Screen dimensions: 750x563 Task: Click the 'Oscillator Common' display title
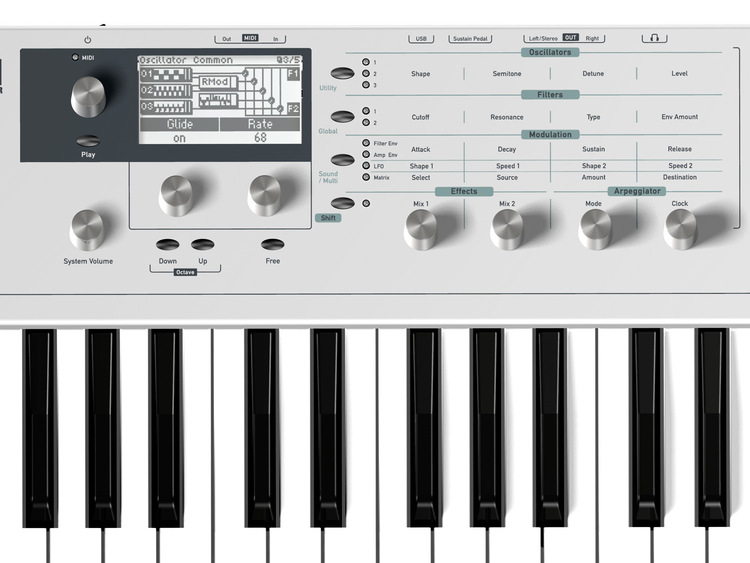(x=186, y=60)
